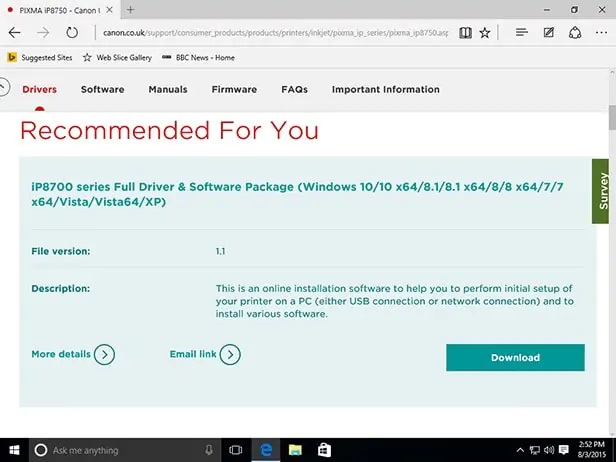Click the circular arrow left of Drivers
This screenshot has width=616, height=462.
[3, 87]
